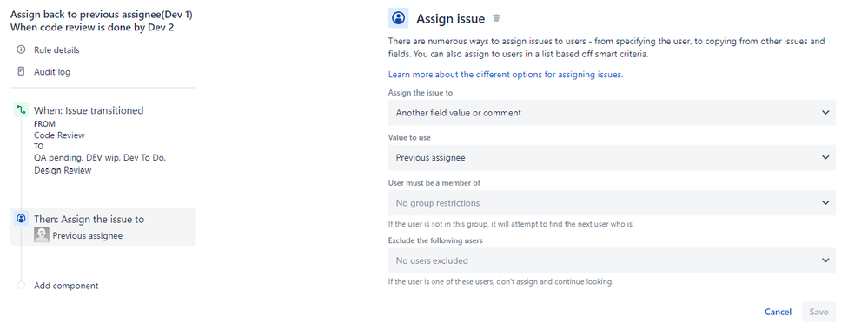
Task: Click the blue assign action icon in the rule chain
Action: 21,219
